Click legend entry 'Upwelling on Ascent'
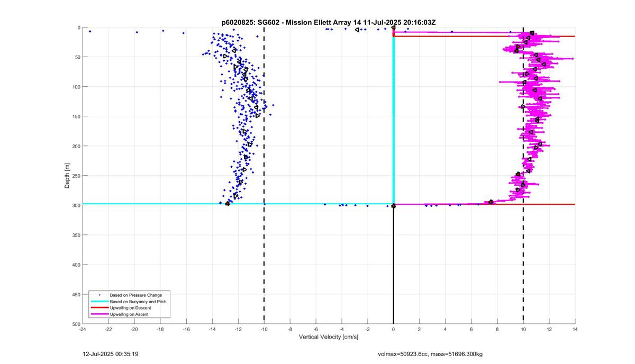The image size is (635, 364). [x=130, y=314]
